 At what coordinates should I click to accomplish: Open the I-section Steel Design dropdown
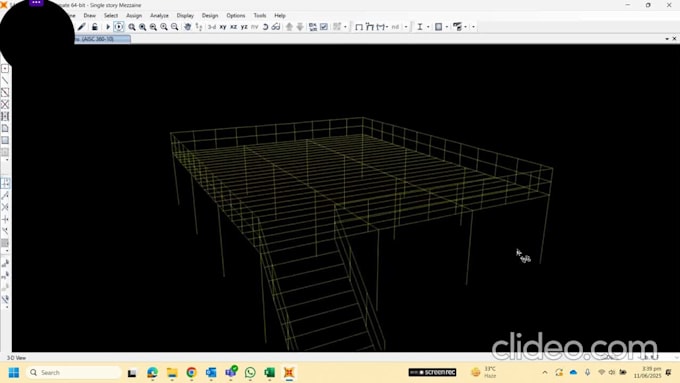point(428,27)
